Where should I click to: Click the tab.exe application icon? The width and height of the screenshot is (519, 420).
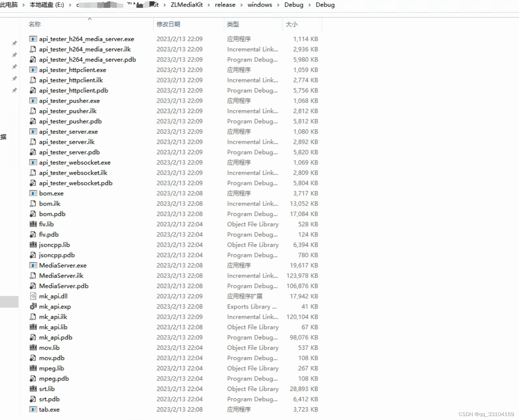point(33,409)
